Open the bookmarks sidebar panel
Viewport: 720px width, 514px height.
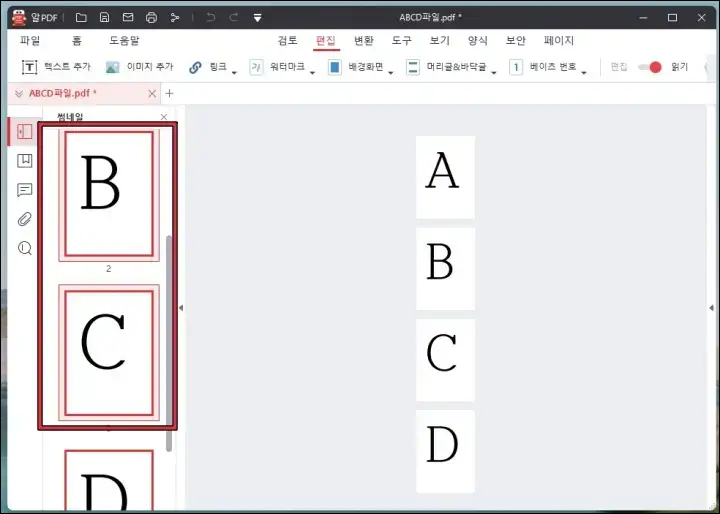click(x=24, y=161)
